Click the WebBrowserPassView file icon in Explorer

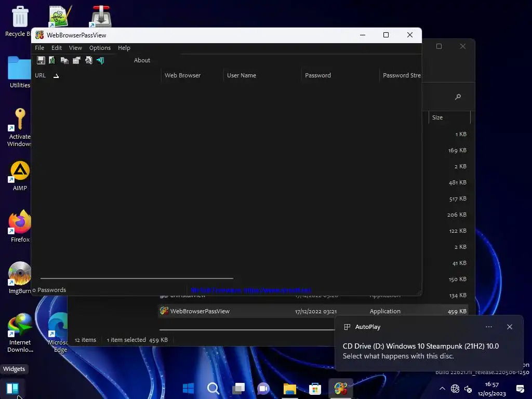164,311
